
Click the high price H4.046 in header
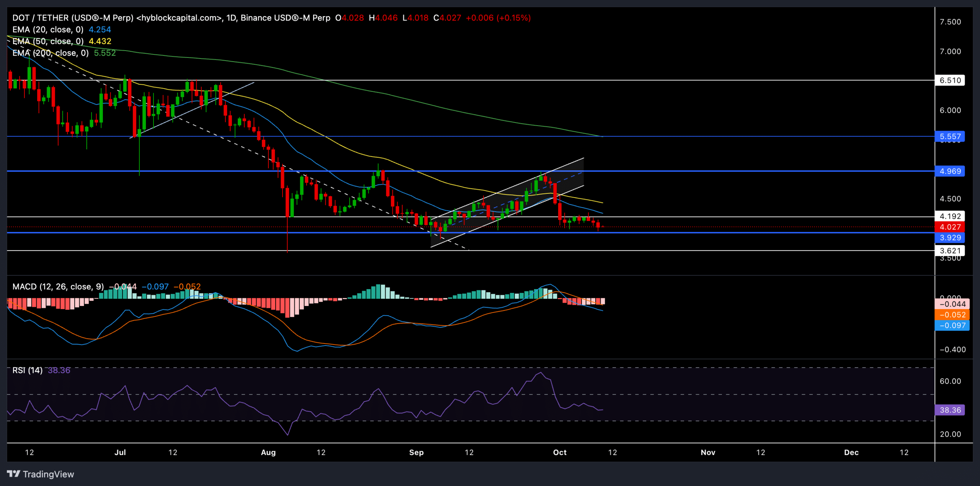[383, 18]
